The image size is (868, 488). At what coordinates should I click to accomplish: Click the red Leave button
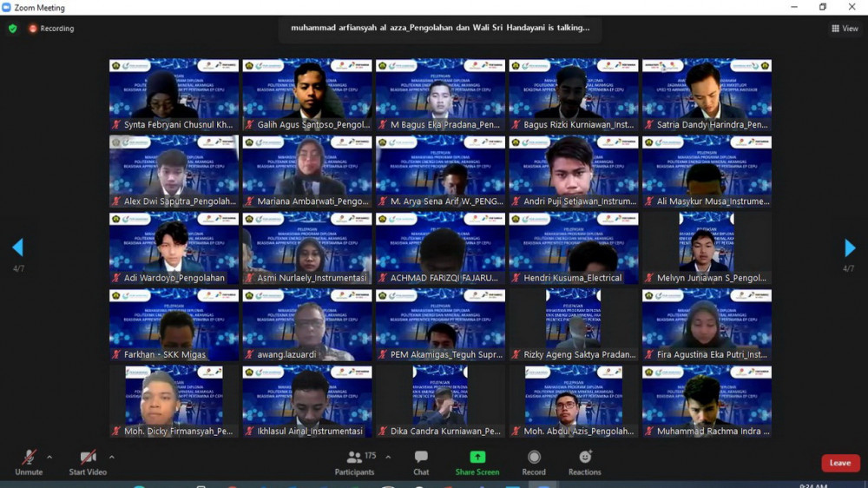click(x=840, y=463)
